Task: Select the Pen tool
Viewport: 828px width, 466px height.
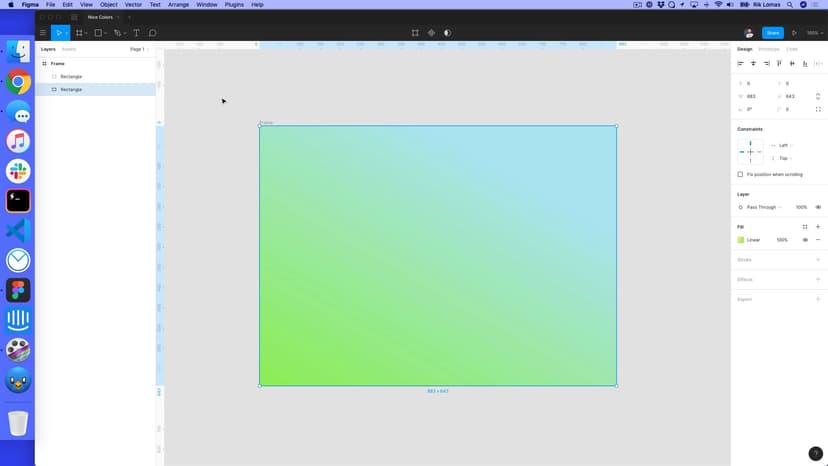Action: [117, 33]
